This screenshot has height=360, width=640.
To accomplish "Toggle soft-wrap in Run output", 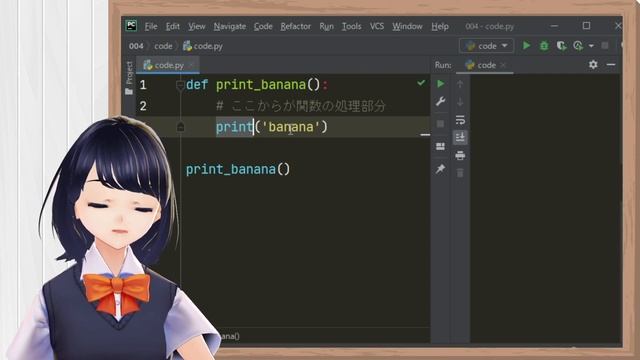I will tap(460, 120).
